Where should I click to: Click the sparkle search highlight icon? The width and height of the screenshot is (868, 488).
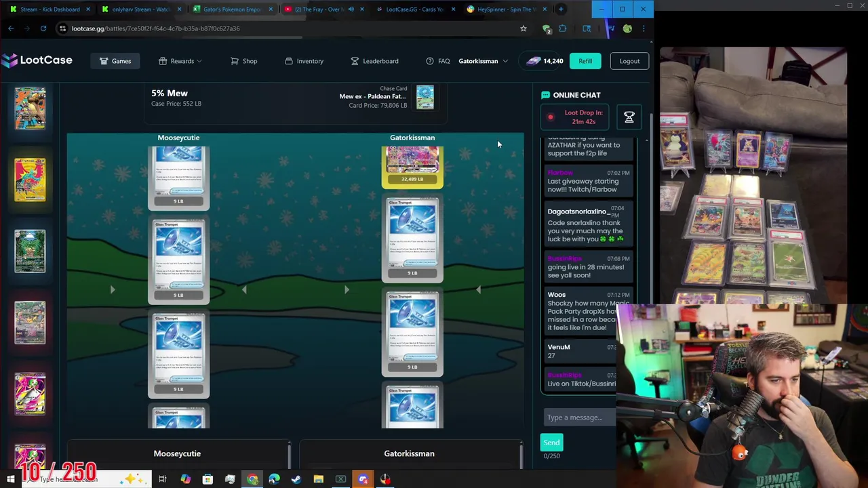click(x=134, y=479)
